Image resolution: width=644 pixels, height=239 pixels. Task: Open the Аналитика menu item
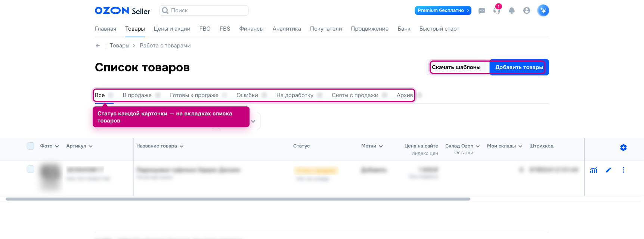pyautogui.click(x=287, y=29)
